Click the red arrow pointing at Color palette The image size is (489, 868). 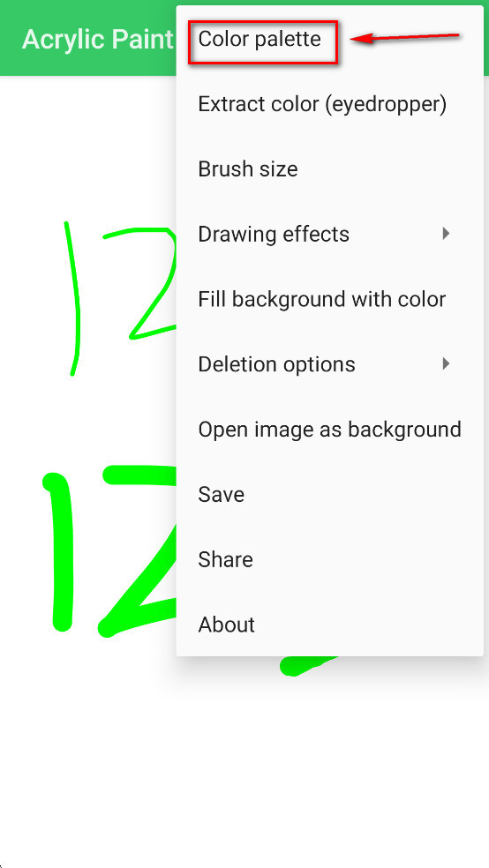[x=405, y=38]
